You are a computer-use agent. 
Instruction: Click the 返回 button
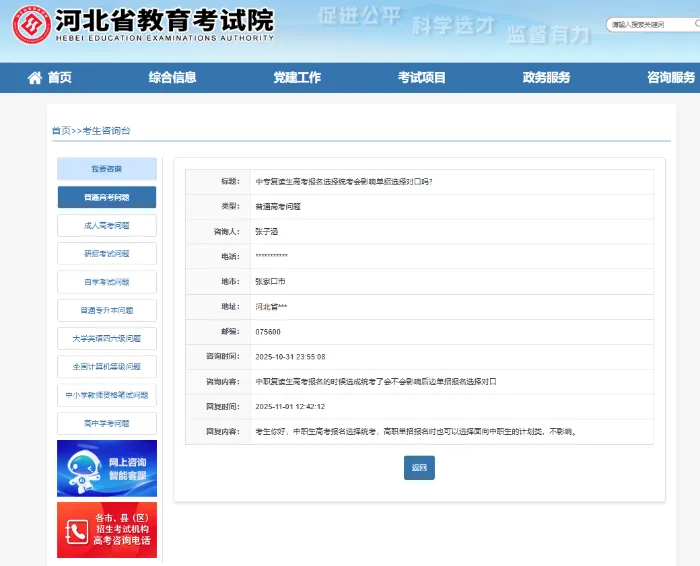click(419, 468)
